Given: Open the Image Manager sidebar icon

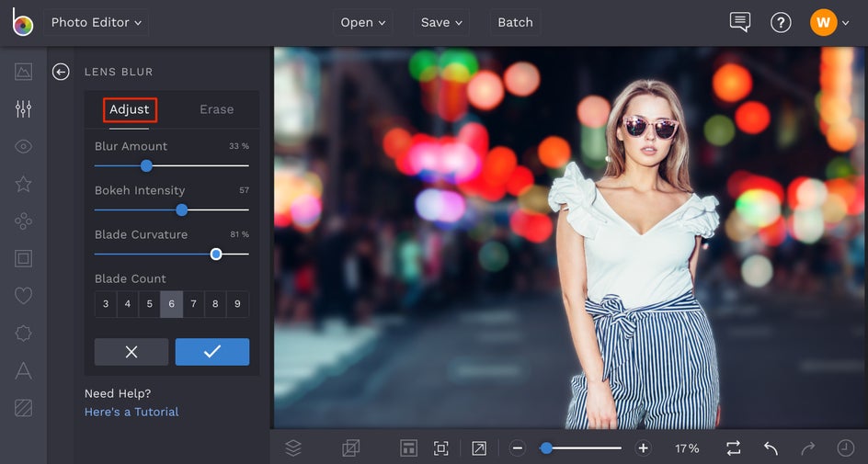Looking at the screenshot, I should tap(24, 72).
